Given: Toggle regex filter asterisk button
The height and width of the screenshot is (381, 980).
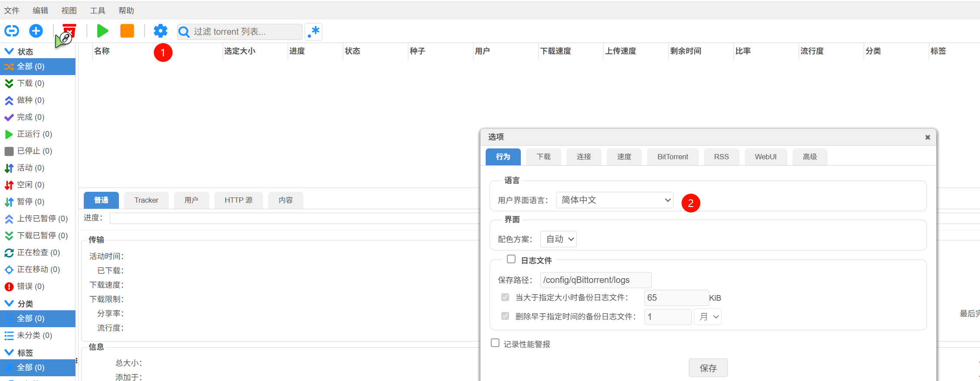Looking at the screenshot, I should 314,32.
